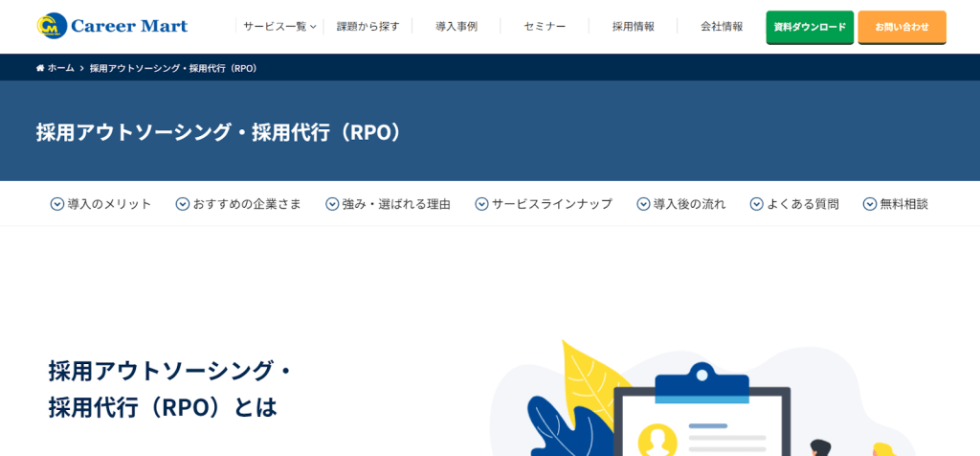Select 採用情報 in the top navigation

[x=634, y=27]
